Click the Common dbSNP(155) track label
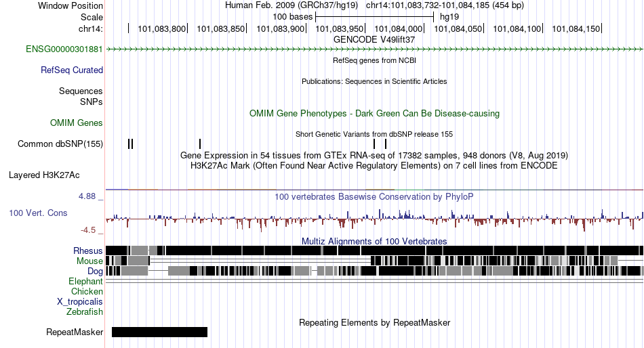Viewport: 644px width, 348px height. (60, 144)
